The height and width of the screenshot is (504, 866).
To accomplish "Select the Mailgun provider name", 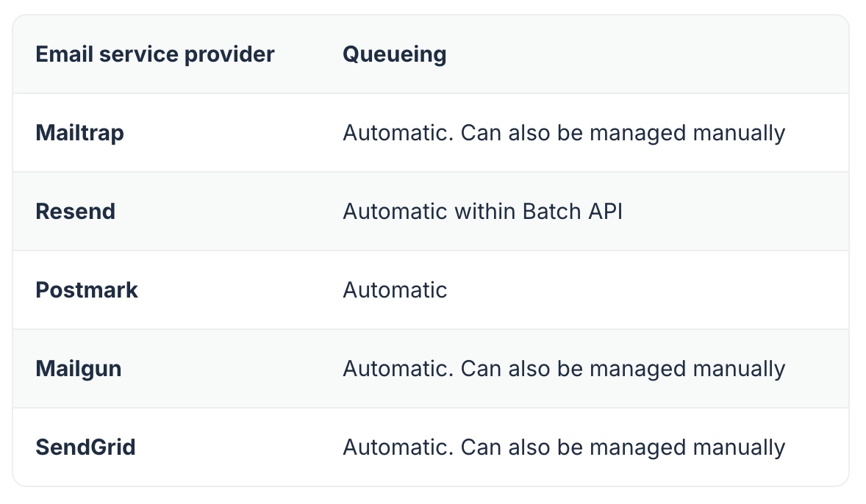I will (79, 369).
